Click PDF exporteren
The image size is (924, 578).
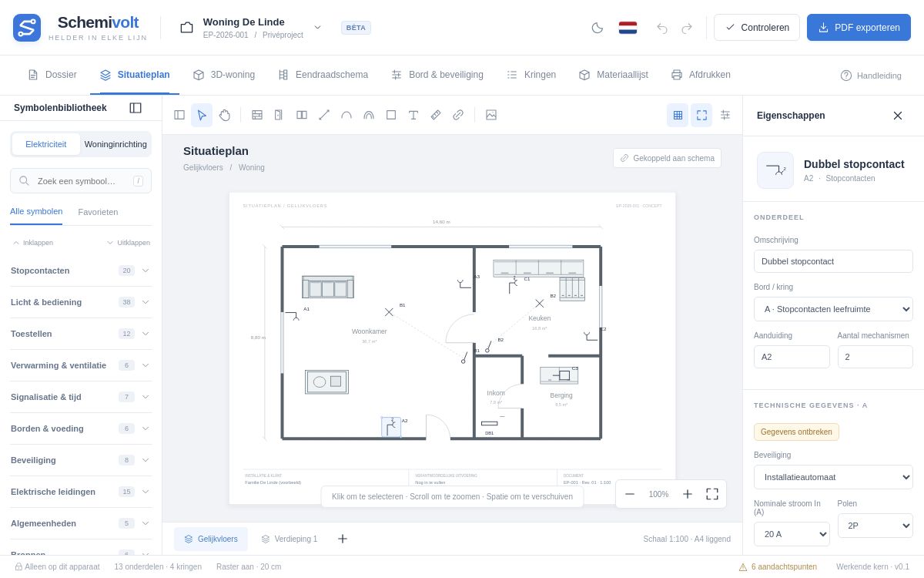(x=859, y=28)
